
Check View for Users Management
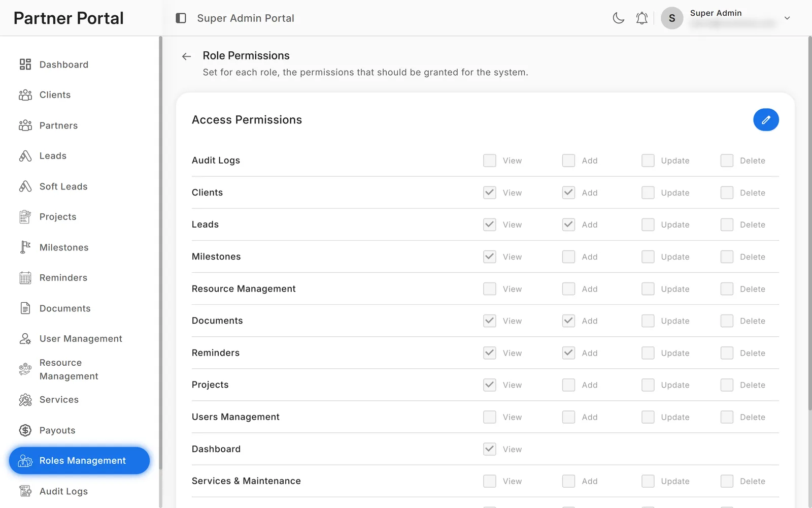tap(490, 417)
